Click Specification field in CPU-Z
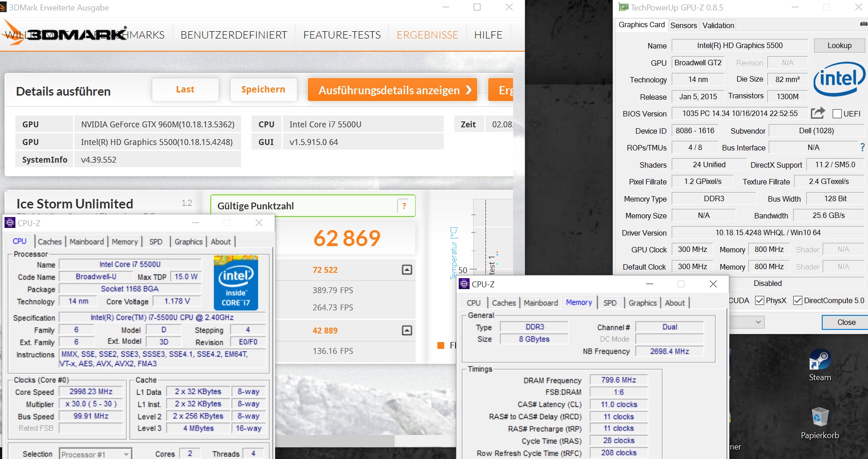Viewport: 868px width, 459px height. coord(162,317)
